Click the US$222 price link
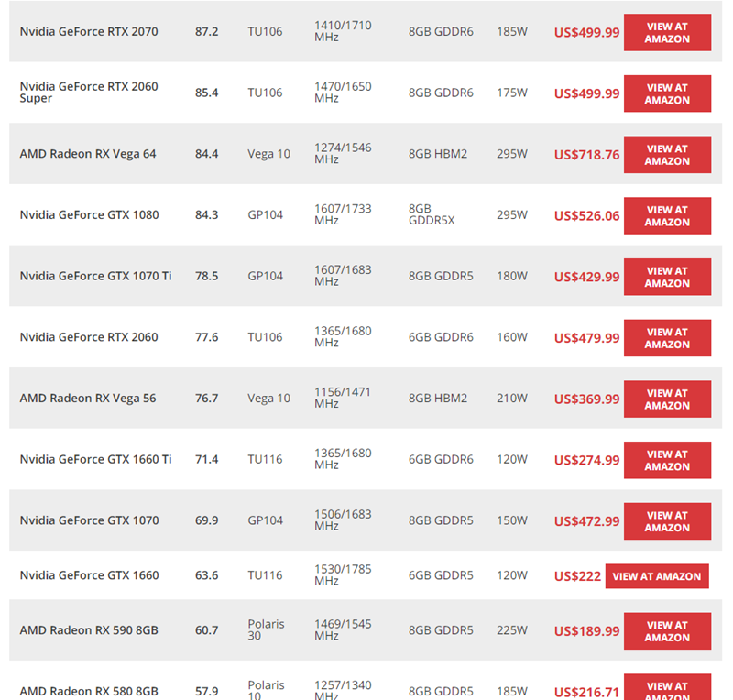 (577, 576)
